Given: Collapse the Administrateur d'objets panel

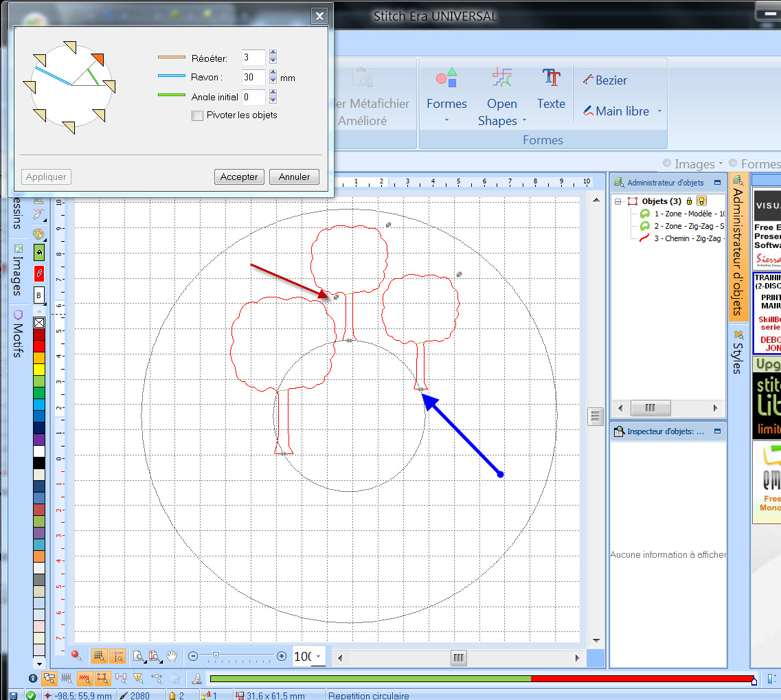Looking at the screenshot, I should tap(717, 182).
